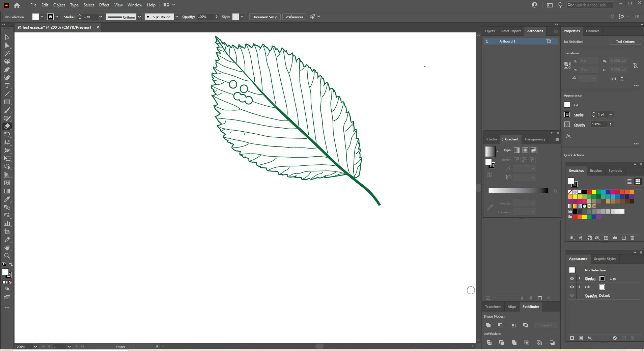The image size is (644, 351).
Task: Select the Column Graph tool
Action: (x=7, y=223)
